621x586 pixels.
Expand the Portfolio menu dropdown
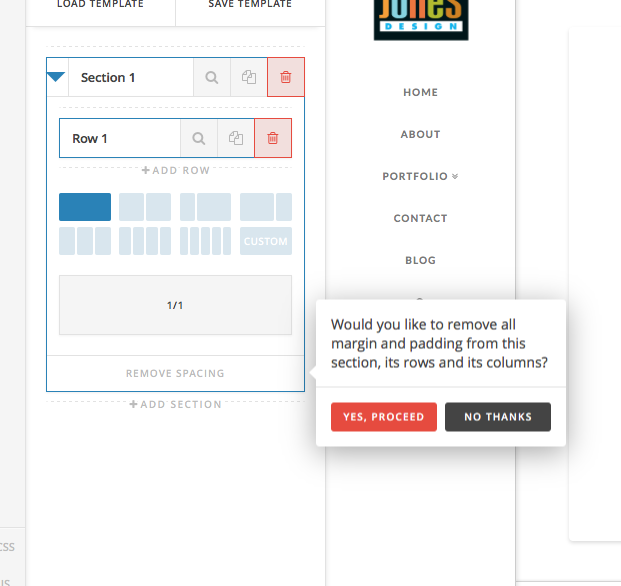pyautogui.click(x=420, y=176)
